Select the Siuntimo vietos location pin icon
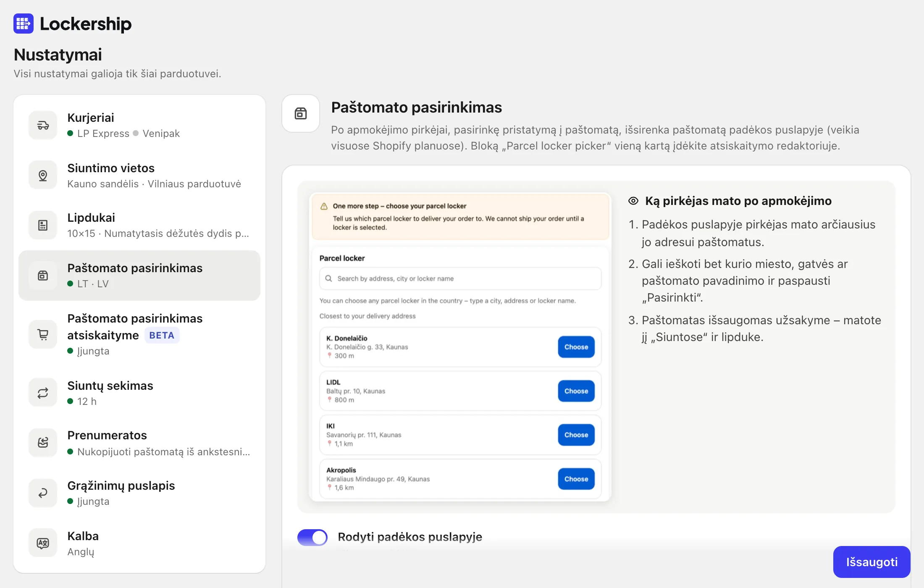Viewport: 924px width, 588px height. 43,175
